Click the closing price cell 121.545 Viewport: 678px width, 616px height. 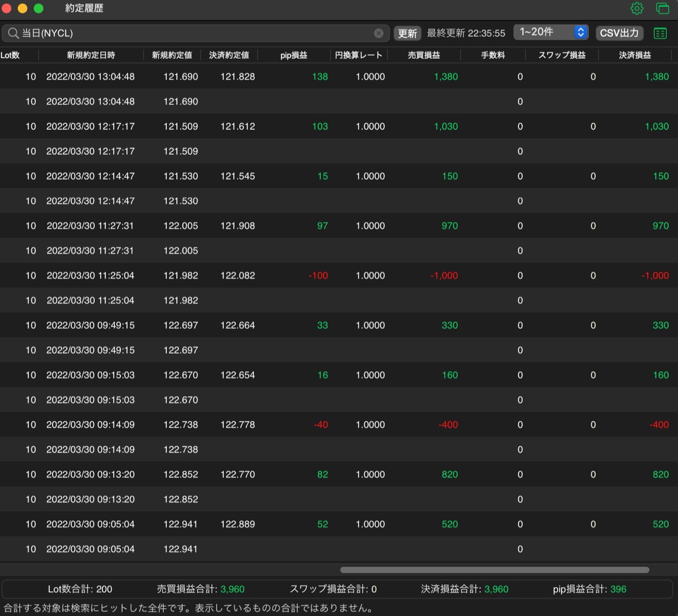coord(238,176)
